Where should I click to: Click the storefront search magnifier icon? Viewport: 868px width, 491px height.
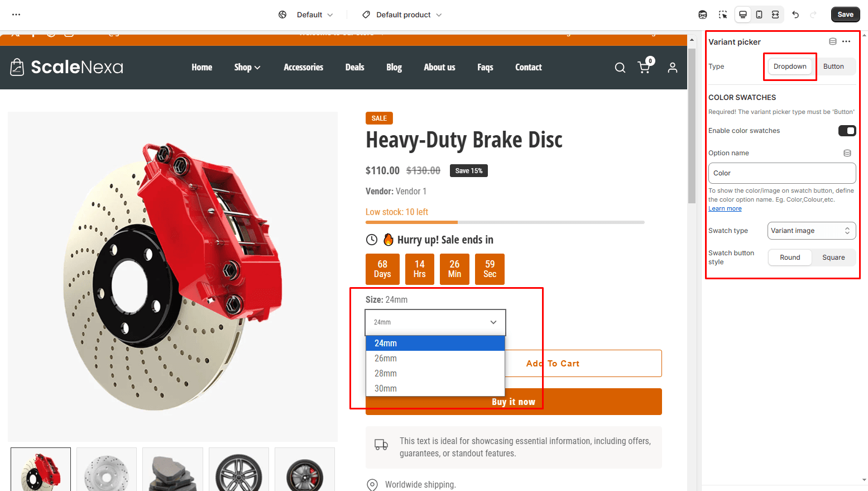620,68
